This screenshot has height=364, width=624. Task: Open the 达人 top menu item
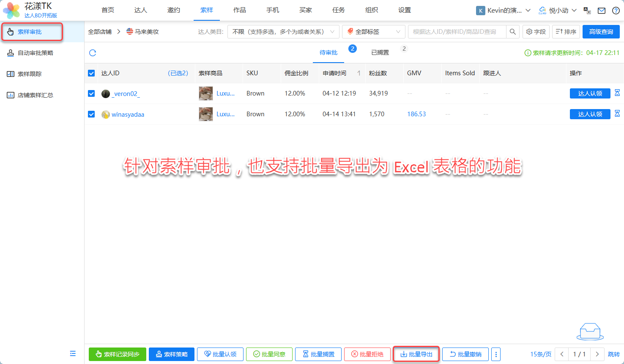point(141,10)
